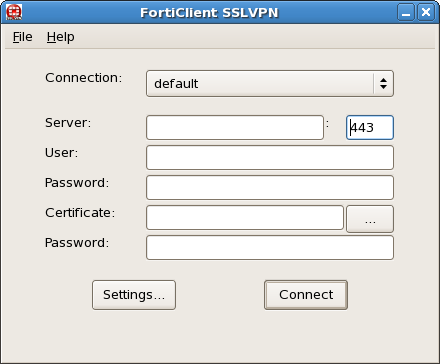Viewport: 440px width, 364px height.
Task: Open the Connection dropdown showing default
Action: pos(270,84)
